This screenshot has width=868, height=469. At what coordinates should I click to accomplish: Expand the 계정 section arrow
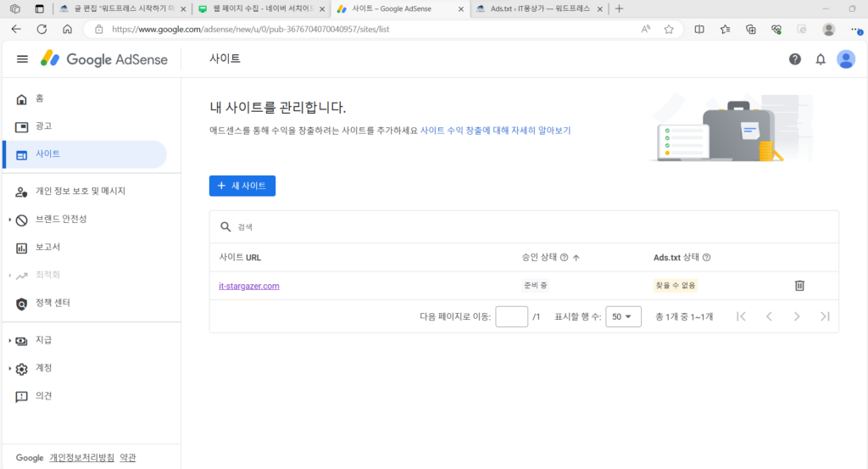click(10, 368)
